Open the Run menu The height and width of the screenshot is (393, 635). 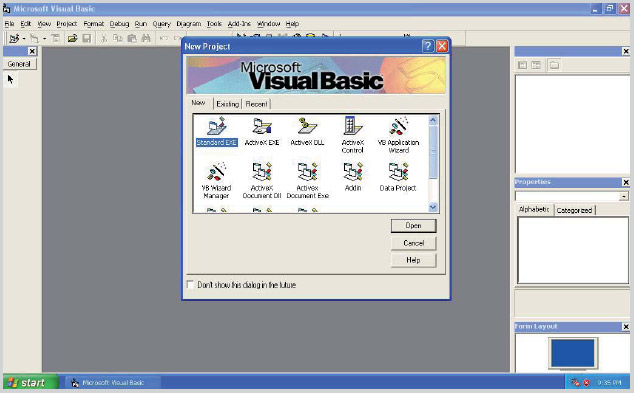pyautogui.click(x=141, y=24)
